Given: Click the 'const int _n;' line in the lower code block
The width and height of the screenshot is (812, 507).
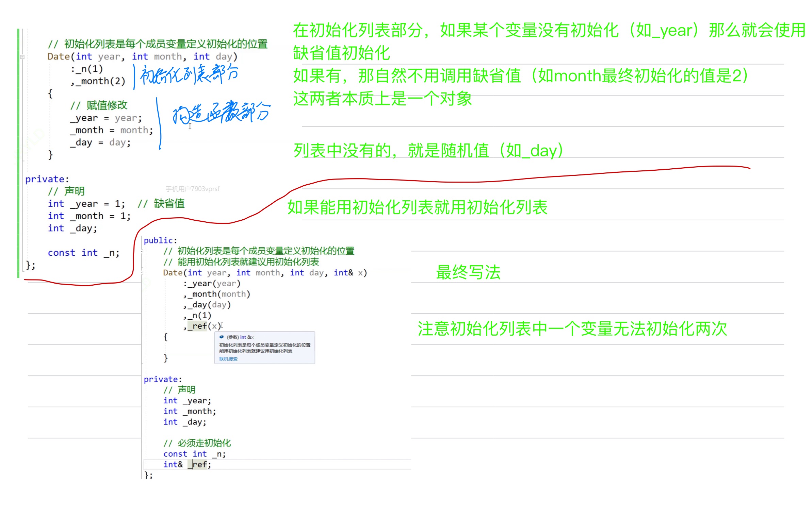Looking at the screenshot, I should [194, 454].
